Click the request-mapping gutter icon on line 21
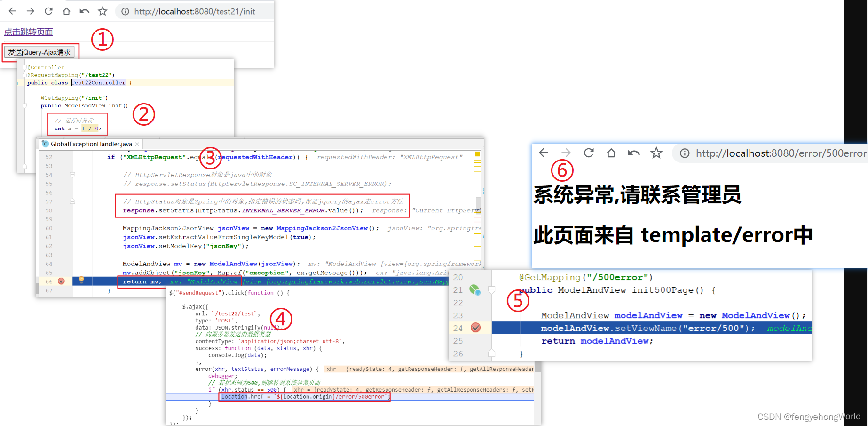 coord(475,290)
